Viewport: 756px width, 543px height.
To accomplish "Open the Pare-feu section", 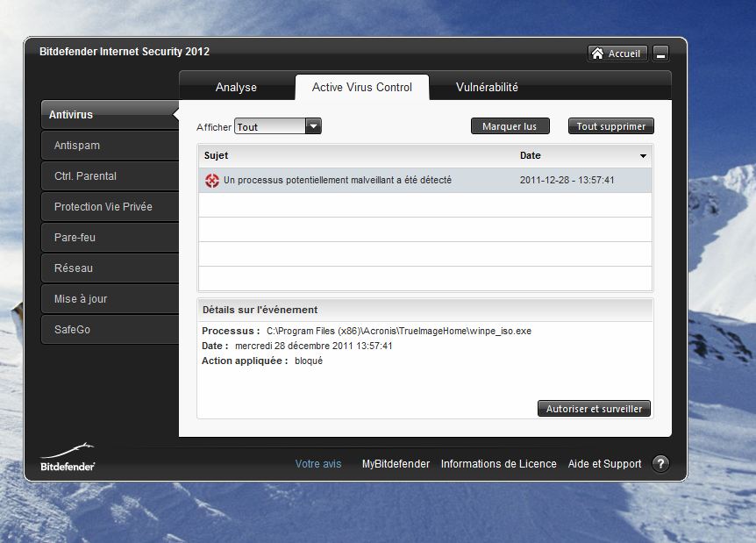I will [x=110, y=238].
